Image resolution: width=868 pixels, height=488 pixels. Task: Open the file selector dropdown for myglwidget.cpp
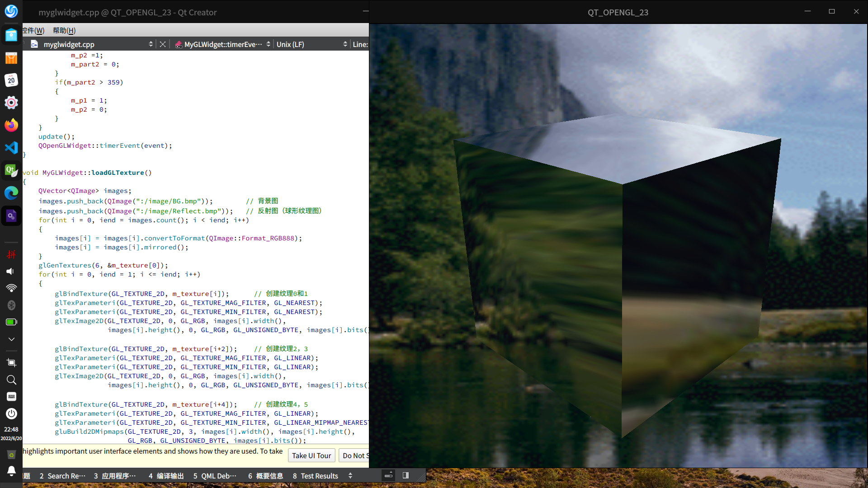151,44
